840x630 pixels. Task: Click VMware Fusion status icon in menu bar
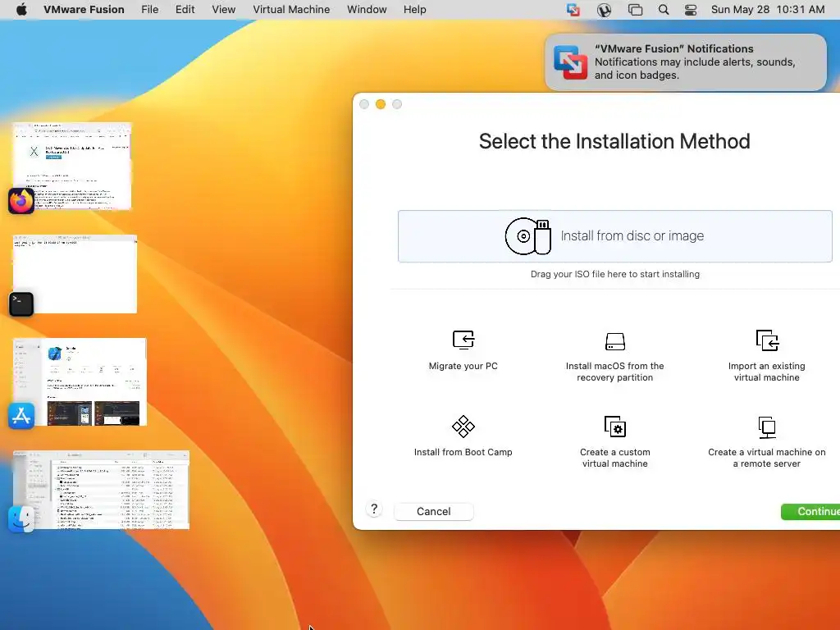click(x=573, y=10)
